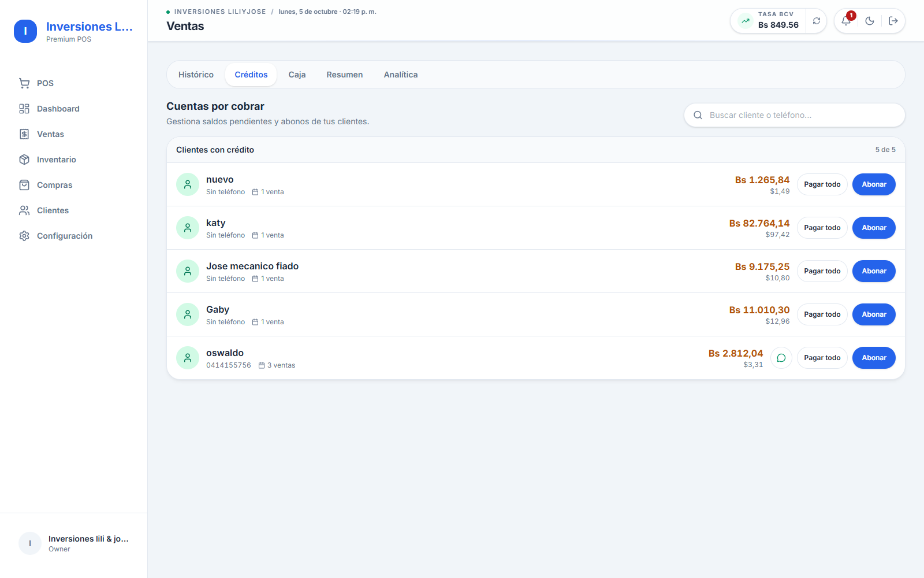Viewport: 924px width, 578px height.
Task: Click the trend icon in Tasa BCV
Action: coord(746,21)
